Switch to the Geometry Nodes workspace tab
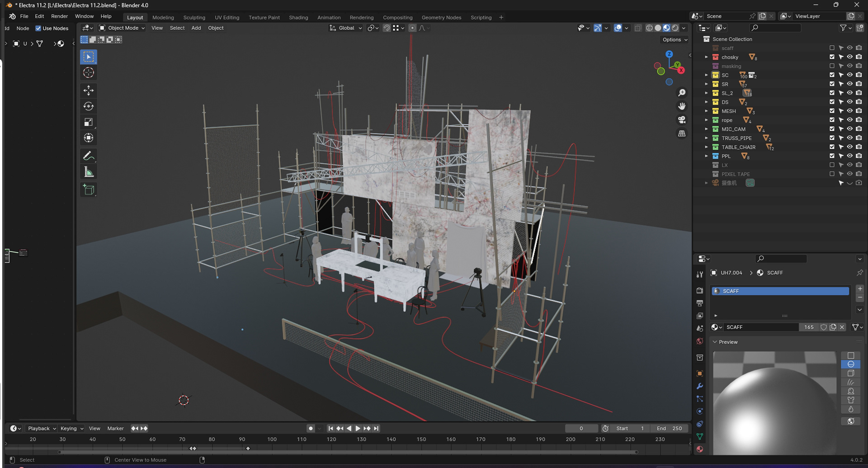The height and width of the screenshot is (468, 868). 441,18
